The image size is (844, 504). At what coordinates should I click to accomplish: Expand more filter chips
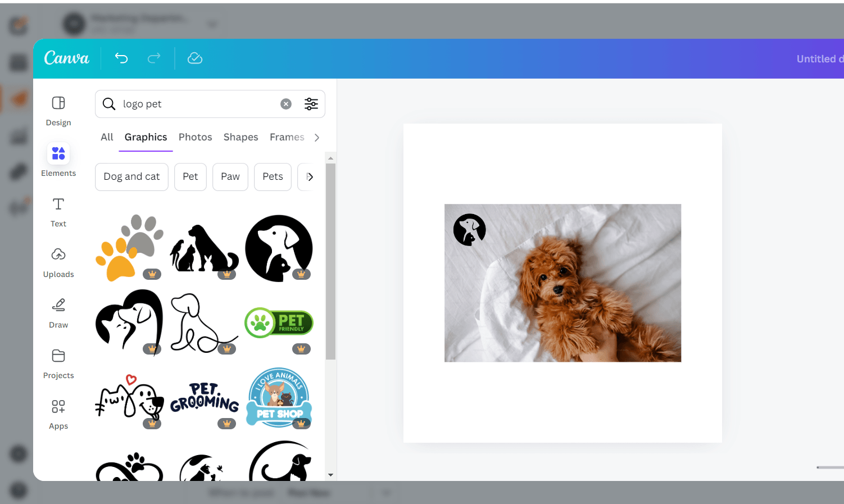(x=310, y=176)
